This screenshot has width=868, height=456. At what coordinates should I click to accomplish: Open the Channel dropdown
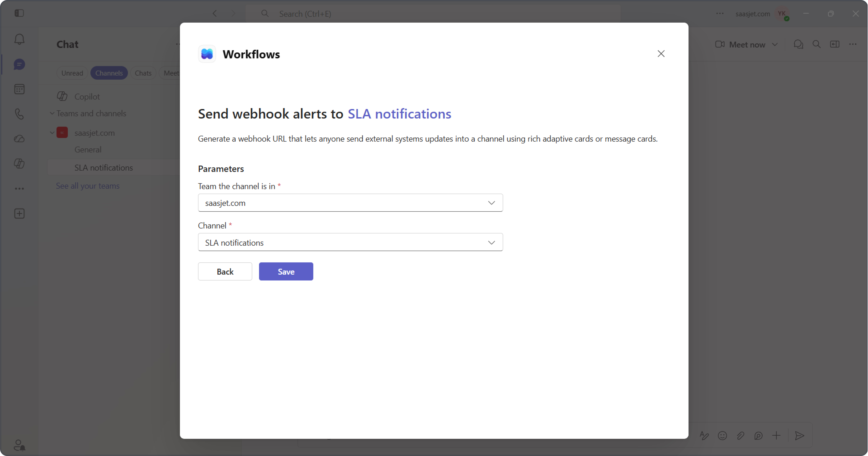pos(350,242)
